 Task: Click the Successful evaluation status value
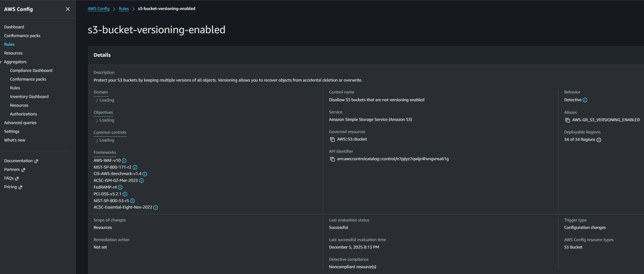pos(338,228)
